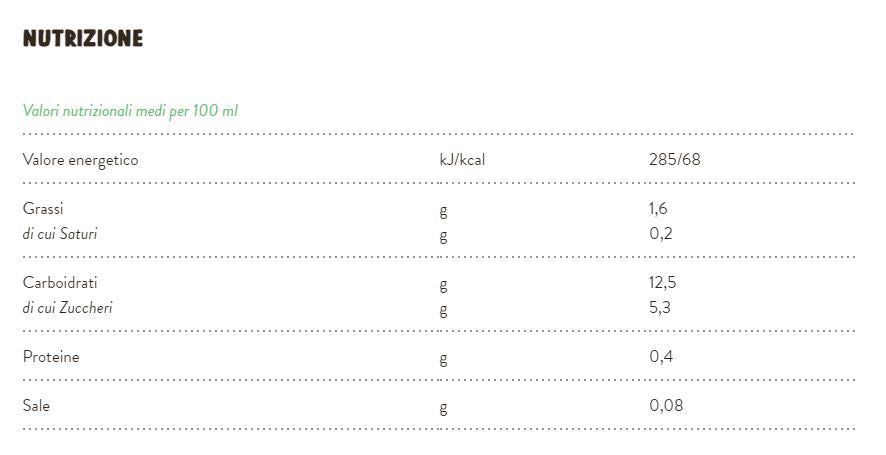Click the sugars value 5,3
Viewport: 886px width, 455px height.
tap(660, 307)
